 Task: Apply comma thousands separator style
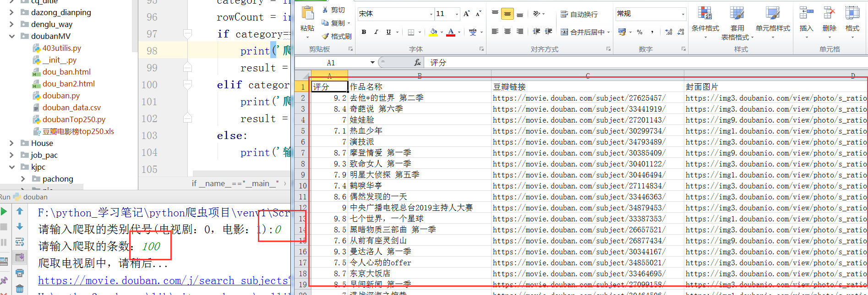tap(652, 32)
